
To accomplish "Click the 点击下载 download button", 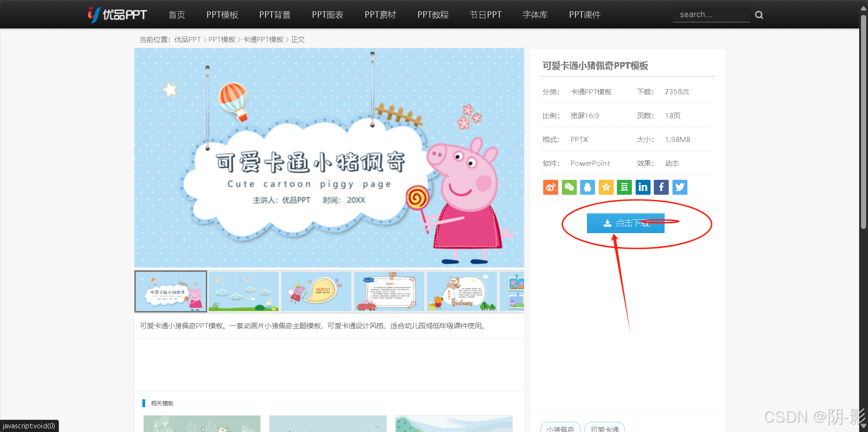I will 626,223.
